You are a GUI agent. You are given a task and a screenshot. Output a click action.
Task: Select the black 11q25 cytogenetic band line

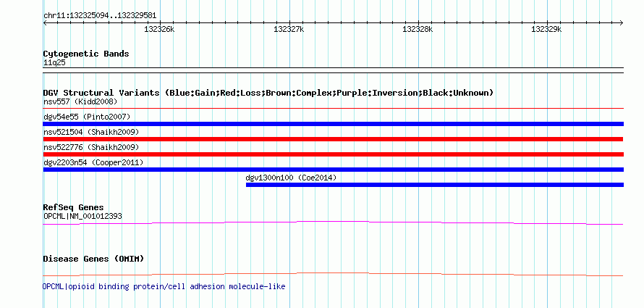(333, 70)
